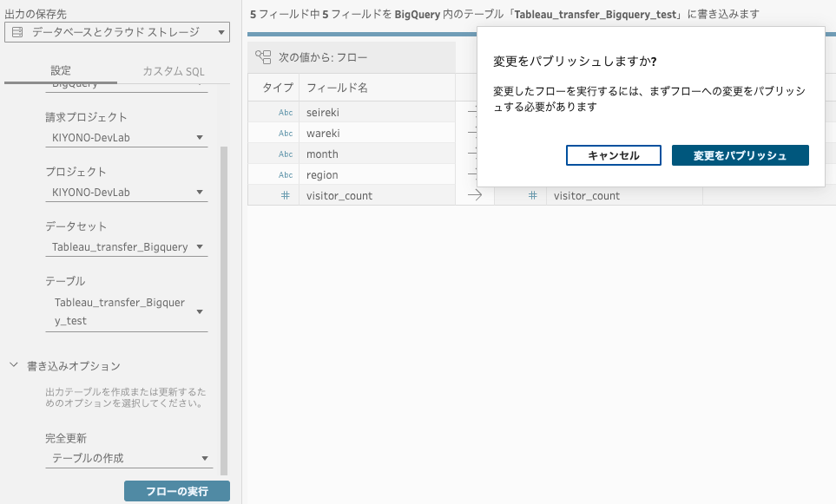This screenshot has height=504, width=836.
Task: Click the Abc type icon for month
Action: tap(286, 154)
